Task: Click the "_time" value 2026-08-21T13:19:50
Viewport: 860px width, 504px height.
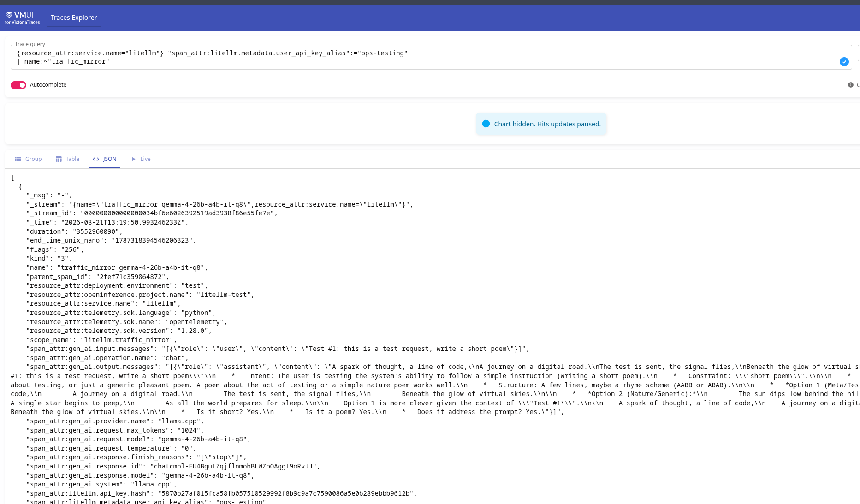Action: coord(123,222)
